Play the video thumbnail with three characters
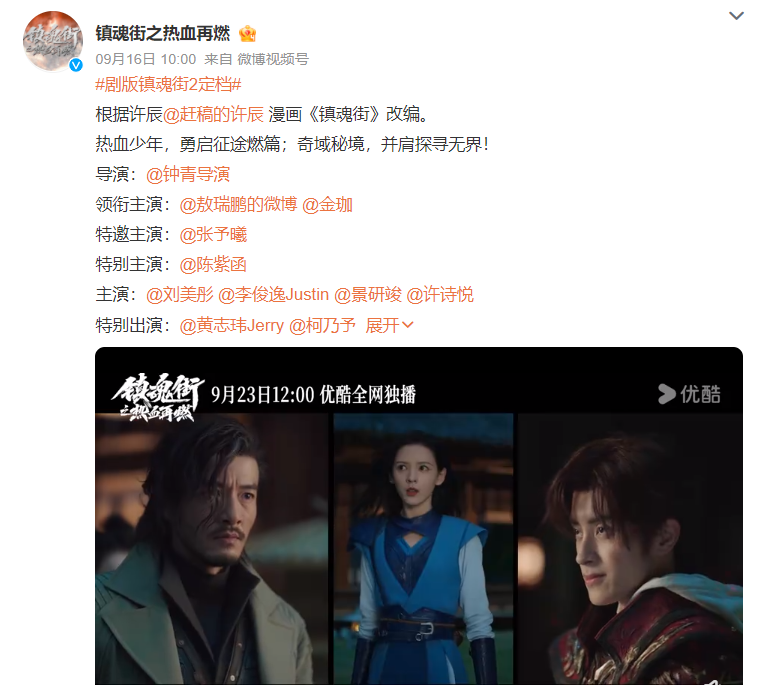768x685 pixels. point(419,516)
